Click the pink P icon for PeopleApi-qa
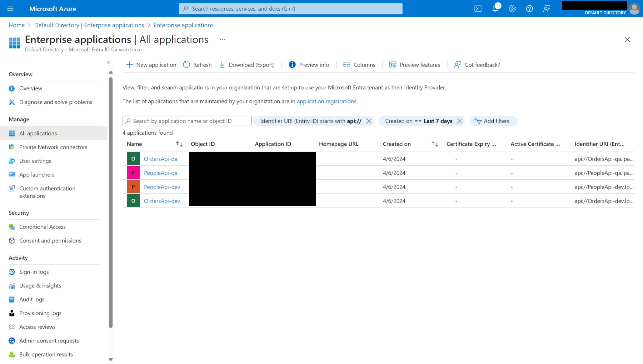The width and height of the screenshot is (643, 364). [133, 173]
